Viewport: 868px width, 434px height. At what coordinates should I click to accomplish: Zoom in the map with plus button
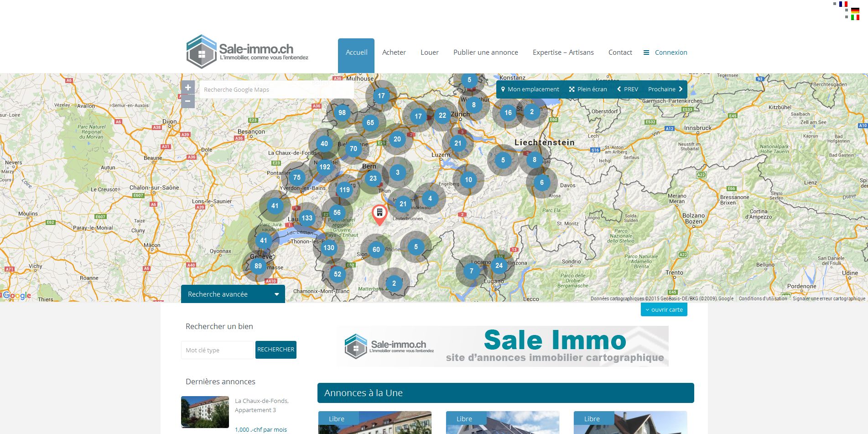(x=188, y=87)
